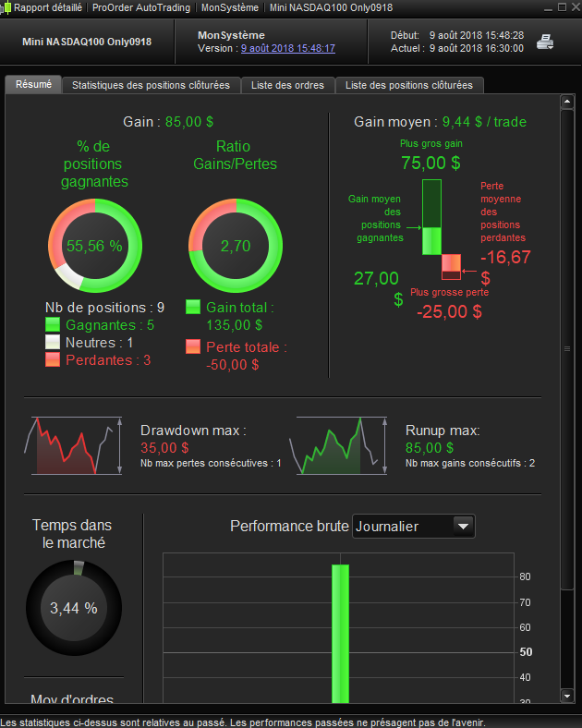Open the version link 9 août 2018 15:48:17
The height and width of the screenshot is (728, 582).
pyautogui.click(x=287, y=48)
